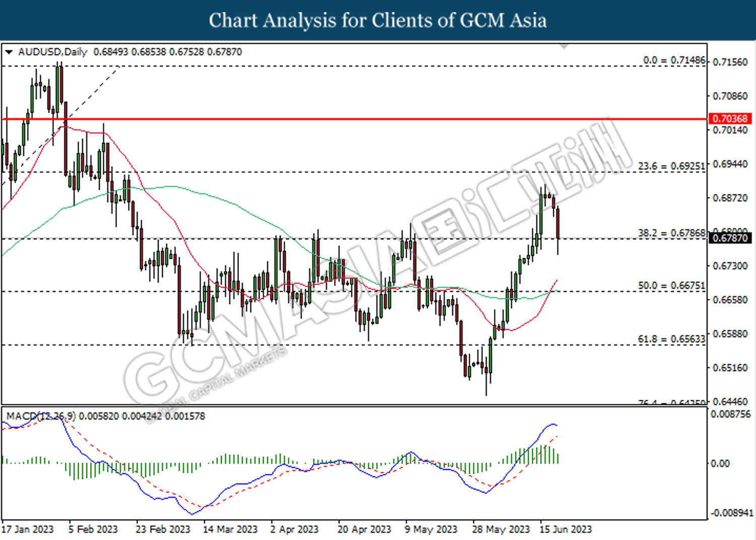
Task: Select the red 0.70368 price label
Action: [x=730, y=119]
